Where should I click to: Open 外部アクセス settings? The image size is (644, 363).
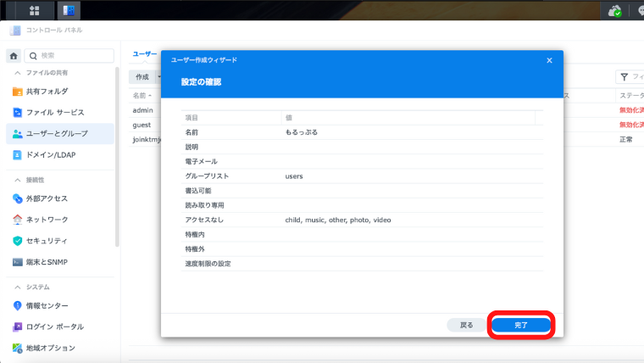pyautogui.click(x=47, y=198)
